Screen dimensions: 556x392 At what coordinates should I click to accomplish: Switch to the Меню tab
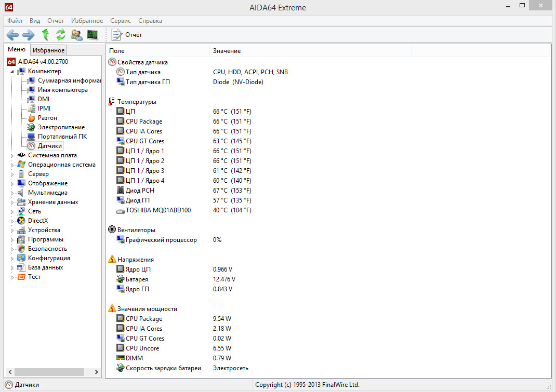point(17,49)
